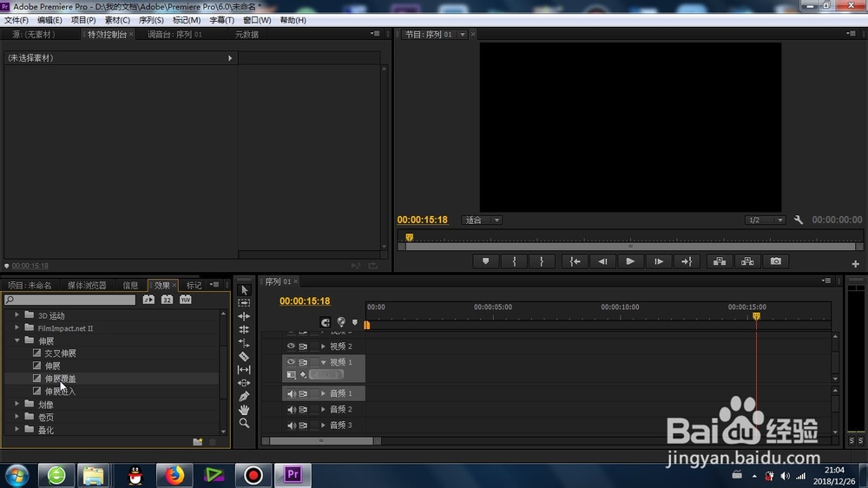Select the 交叉伸展 transition

pyautogui.click(x=61, y=353)
